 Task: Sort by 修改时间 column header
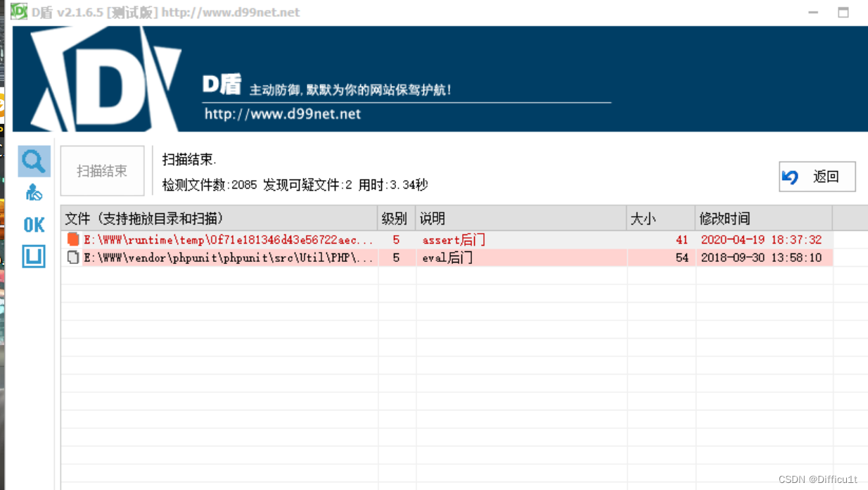(x=763, y=218)
